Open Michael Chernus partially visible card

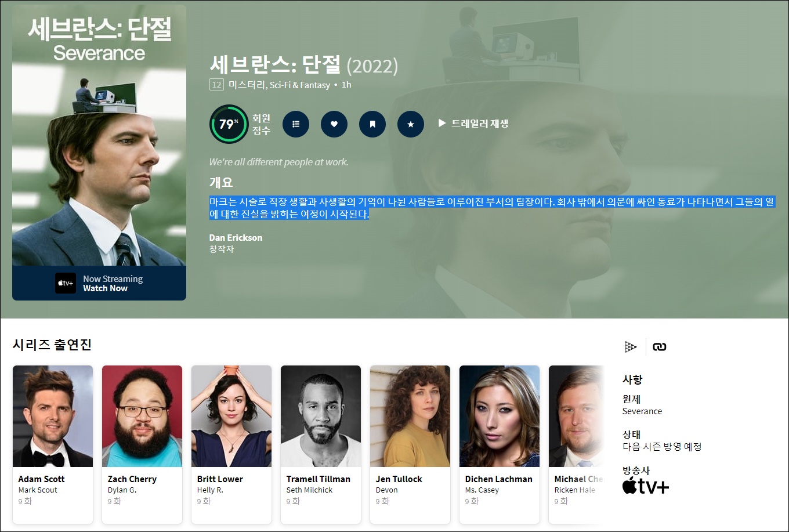coord(576,444)
